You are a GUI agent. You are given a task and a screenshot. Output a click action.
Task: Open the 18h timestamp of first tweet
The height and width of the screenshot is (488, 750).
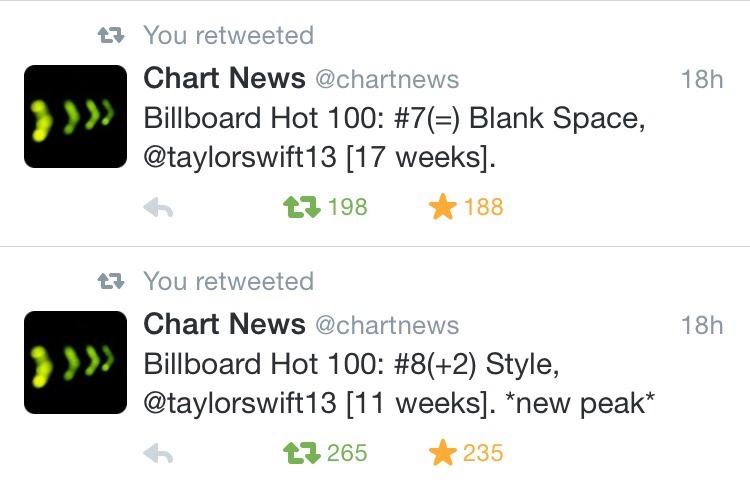(x=702, y=79)
